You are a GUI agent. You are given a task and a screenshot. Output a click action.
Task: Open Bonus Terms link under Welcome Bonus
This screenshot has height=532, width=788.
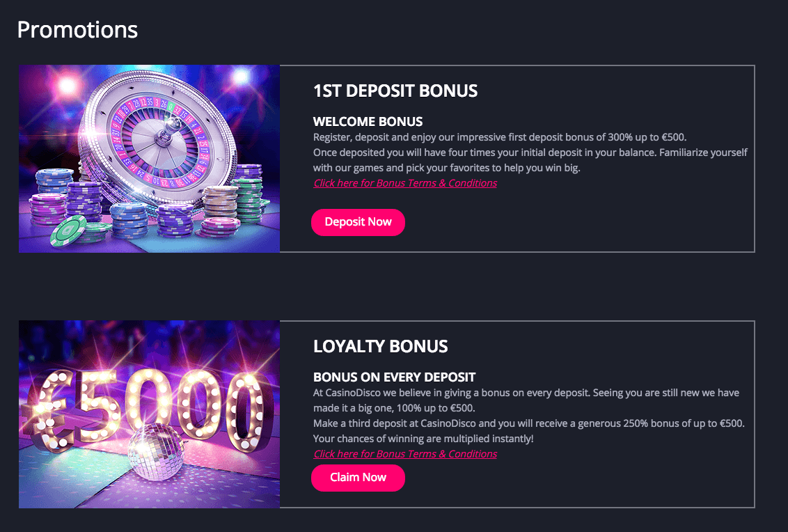(x=405, y=183)
